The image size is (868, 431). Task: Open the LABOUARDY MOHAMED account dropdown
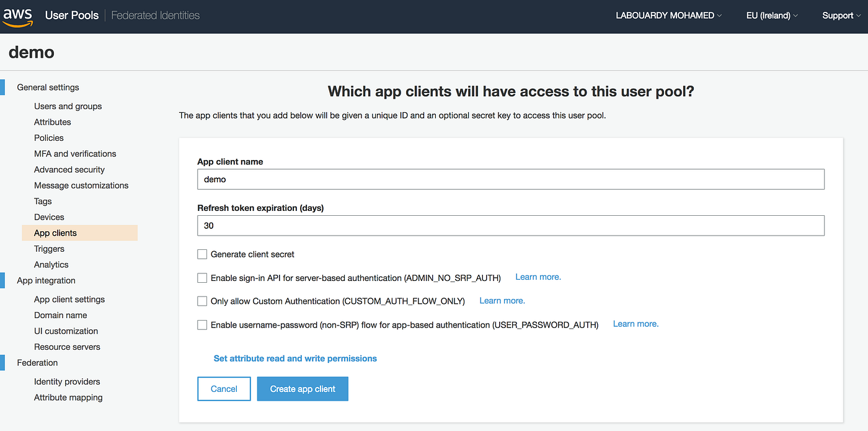coord(668,16)
